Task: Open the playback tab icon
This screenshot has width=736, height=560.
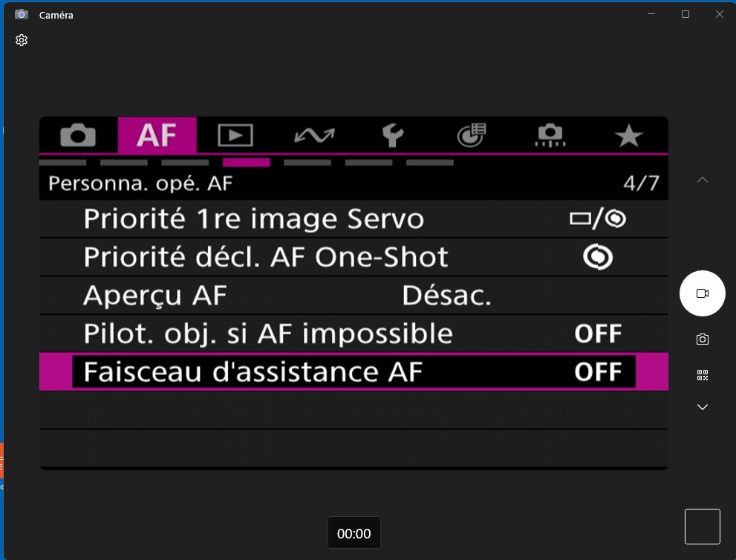Action: click(x=235, y=135)
